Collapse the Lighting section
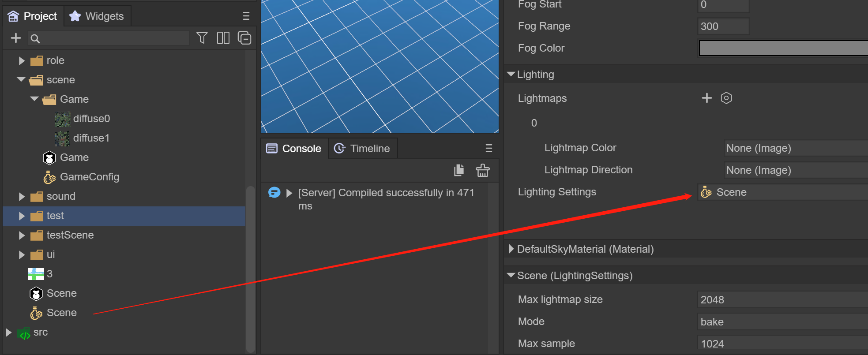Screen dimensions: 868x355 click(x=511, y=75)
